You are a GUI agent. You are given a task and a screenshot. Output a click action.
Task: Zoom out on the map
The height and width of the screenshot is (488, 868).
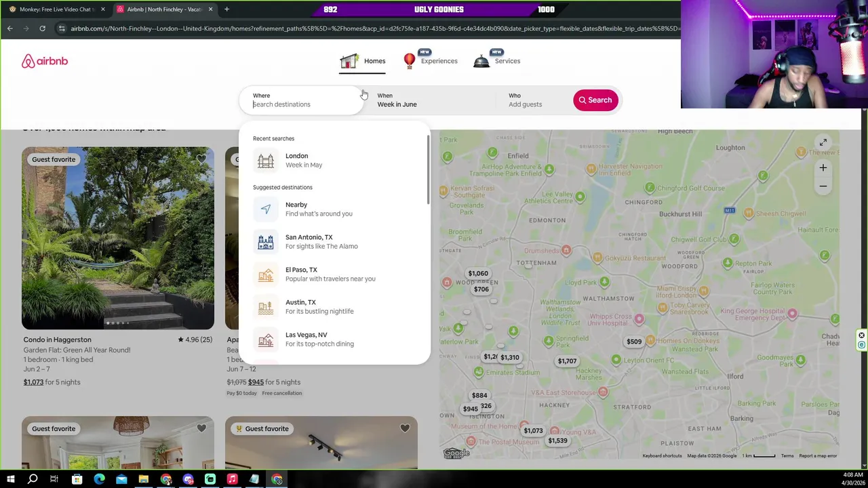point(823,186)
